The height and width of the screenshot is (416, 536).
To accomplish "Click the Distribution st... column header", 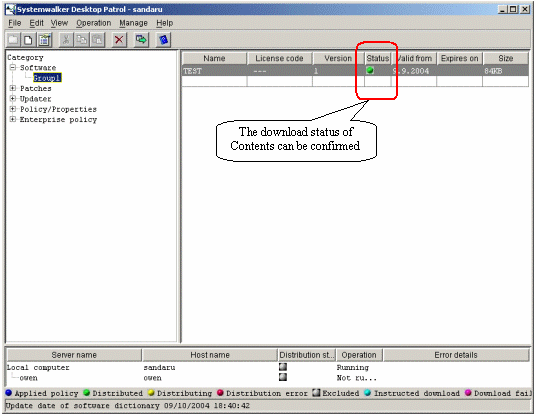I will point(307,355).
